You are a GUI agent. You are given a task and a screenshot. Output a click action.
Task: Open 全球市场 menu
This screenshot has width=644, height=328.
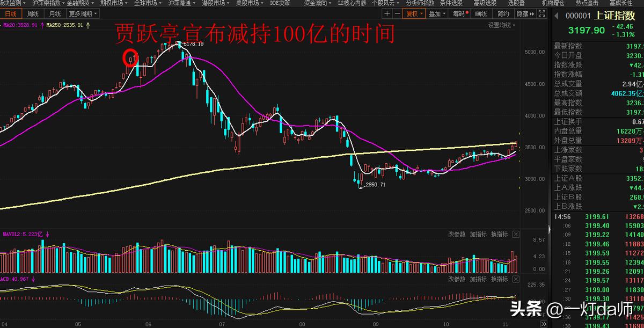point(148,3)
